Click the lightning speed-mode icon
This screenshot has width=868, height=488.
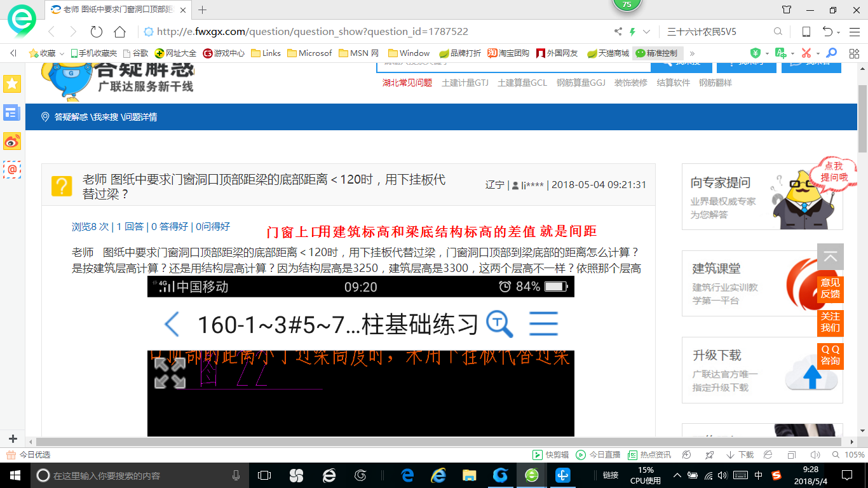[632, 32]
